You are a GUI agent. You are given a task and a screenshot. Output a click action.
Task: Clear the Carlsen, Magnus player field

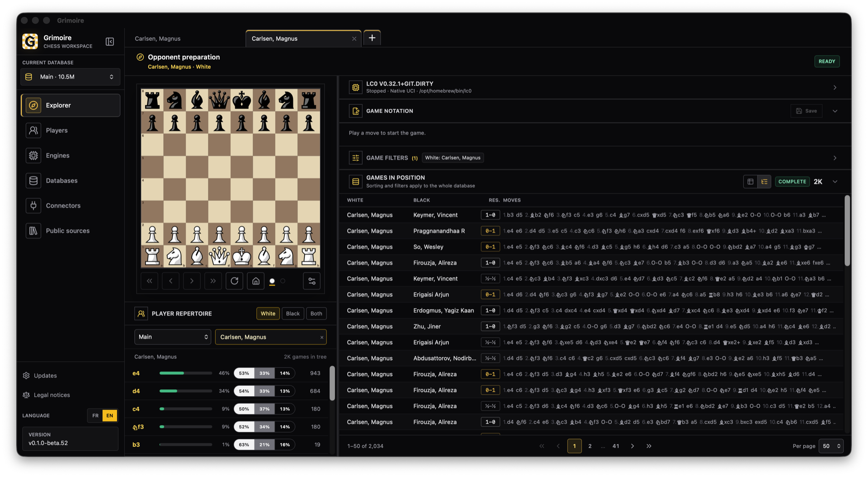(321, 337)
